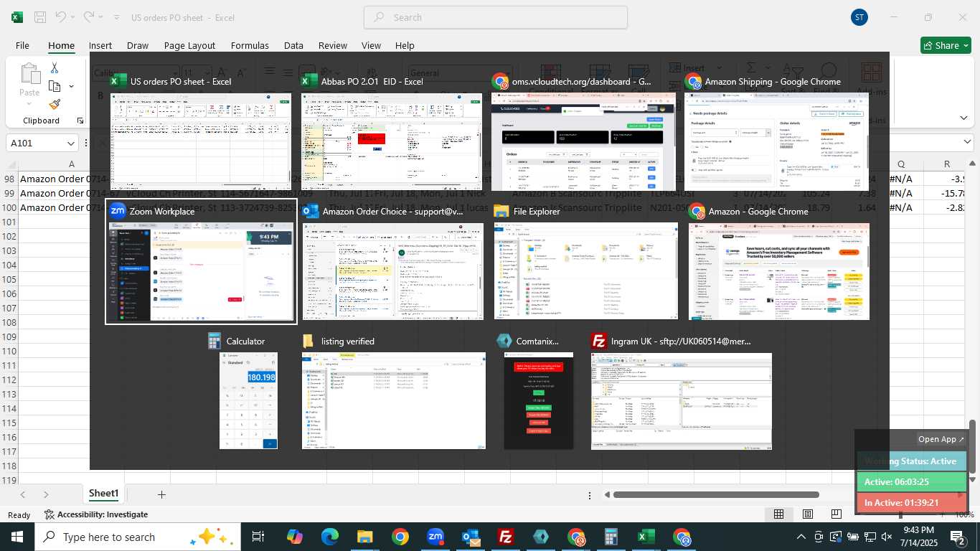Show hidden system tray icons
This screenshot has width=980, height=551.
801,537
